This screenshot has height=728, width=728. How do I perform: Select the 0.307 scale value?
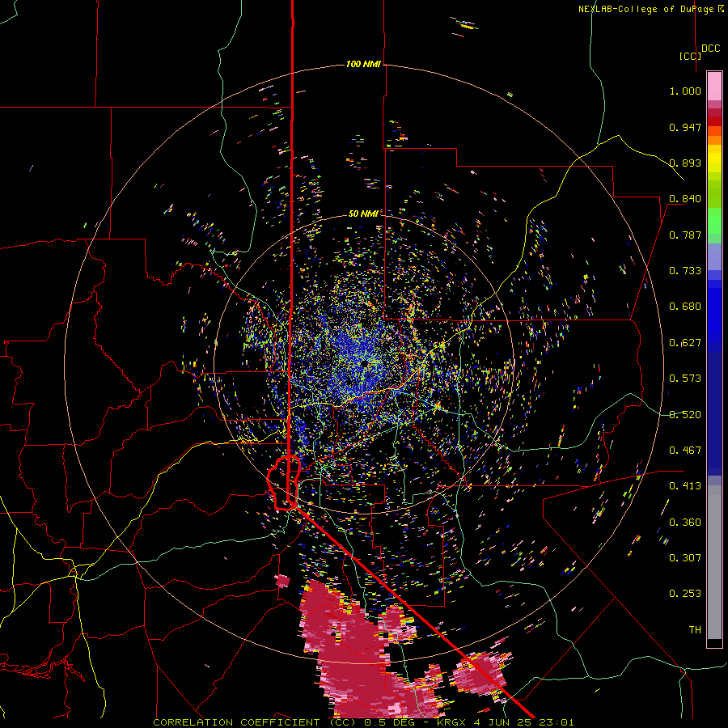click(685, 558)
